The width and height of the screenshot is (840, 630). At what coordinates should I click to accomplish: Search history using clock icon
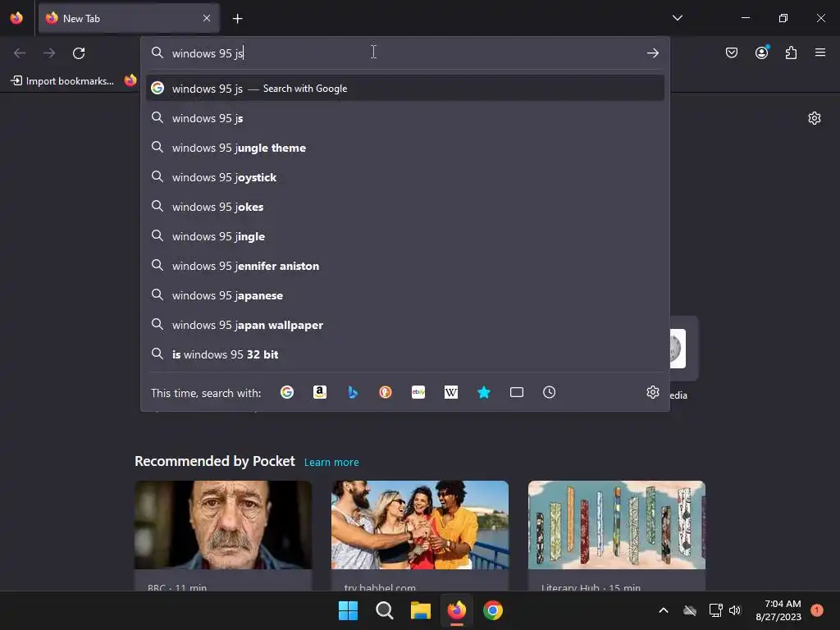click(549, 393)
